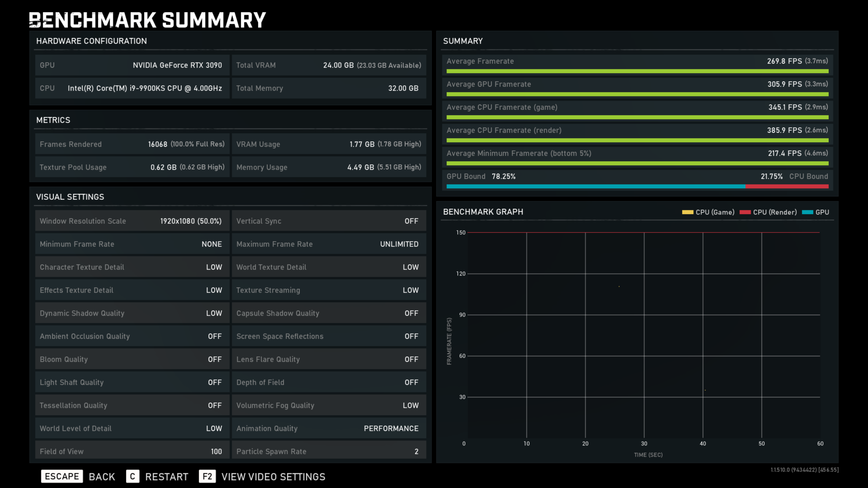Click the Field of View 100 value

point(216,451)
